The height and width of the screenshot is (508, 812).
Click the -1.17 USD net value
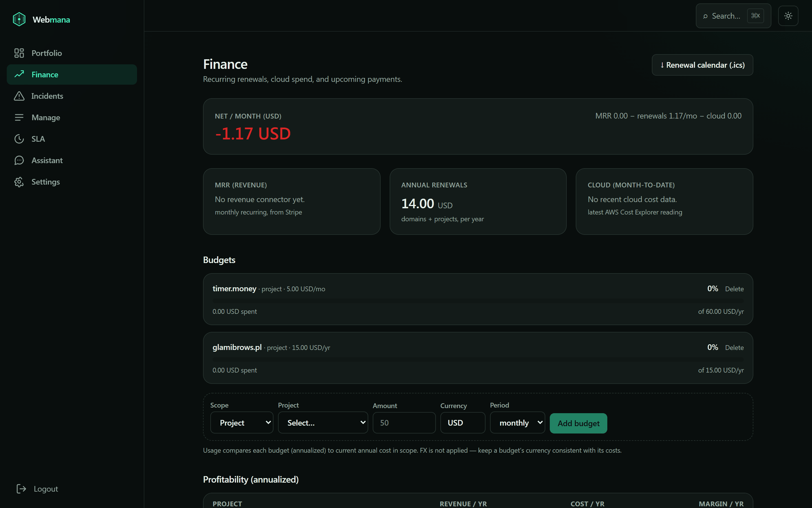click(x=253, y=134)
